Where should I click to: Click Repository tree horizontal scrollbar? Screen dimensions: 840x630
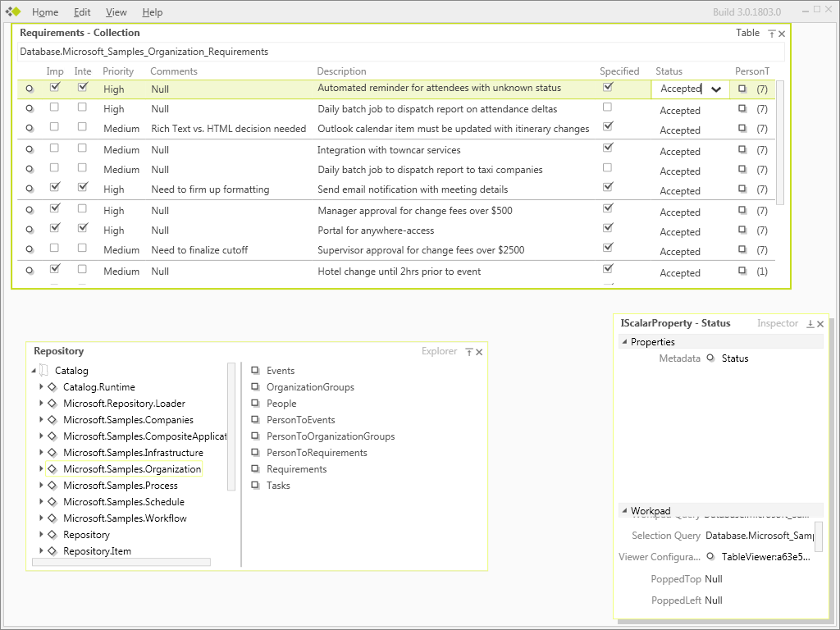click(121, 562)
